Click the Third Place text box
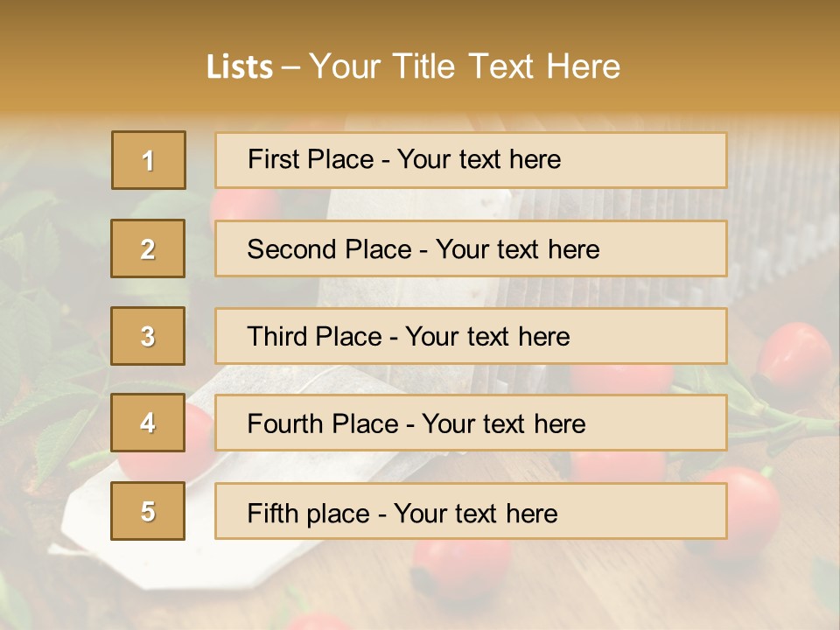The width and height of the screenshot is (840, 630). (x=471, y=336)
